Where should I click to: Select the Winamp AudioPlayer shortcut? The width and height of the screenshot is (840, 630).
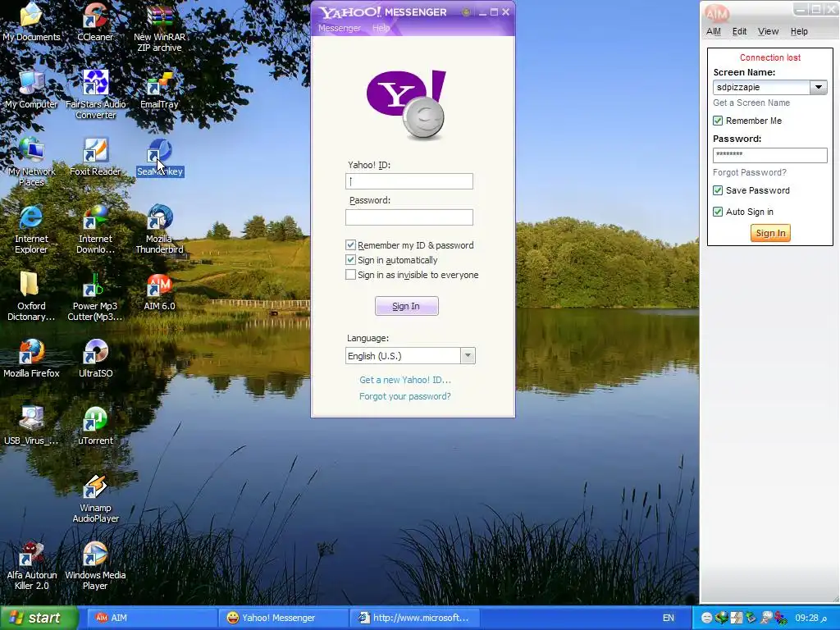click(95, 498)
